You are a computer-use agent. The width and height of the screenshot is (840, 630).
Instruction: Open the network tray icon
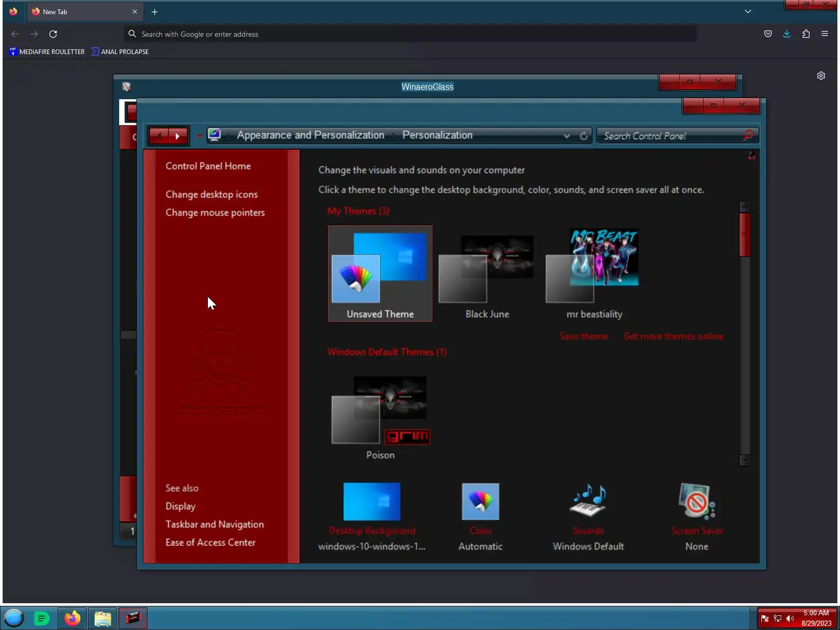coord(778,618)
